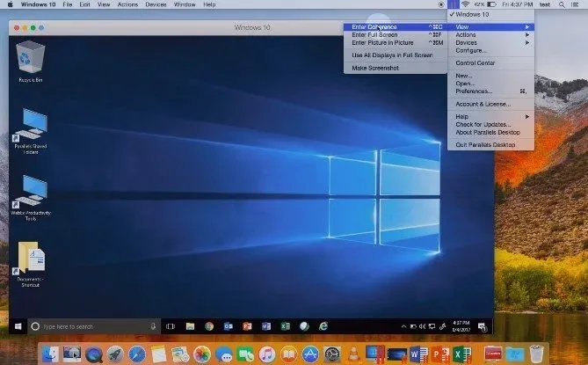588x365 pixels.
Task: Open Safari in the Dock
Action: click(137, 354)
